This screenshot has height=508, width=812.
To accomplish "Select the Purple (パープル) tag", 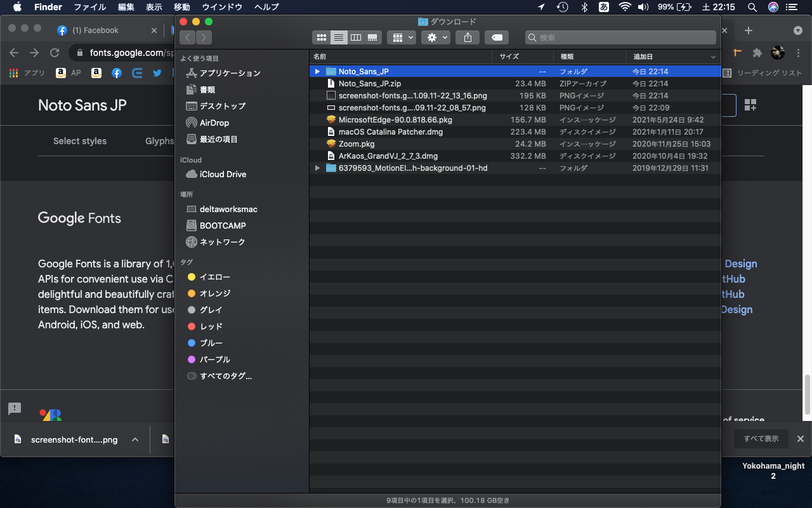I will [209, 359].
